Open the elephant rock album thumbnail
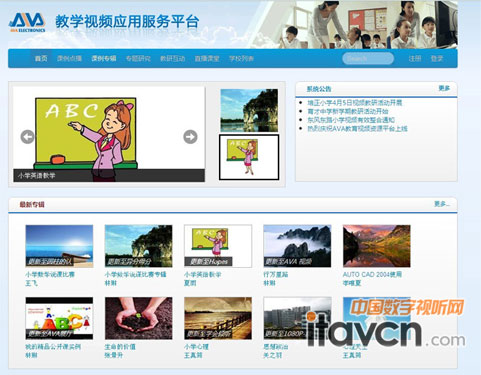The height and width of the screenshot is (375, 481). click(139, 246)
